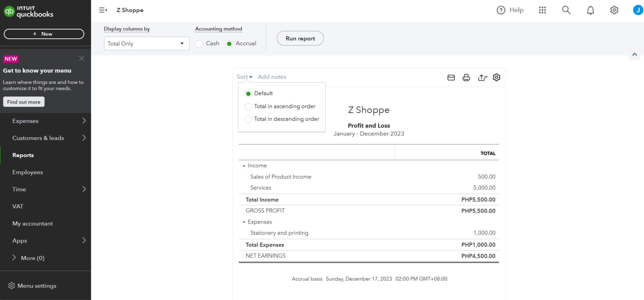Open VAT in the sidebar

point(18,207)
